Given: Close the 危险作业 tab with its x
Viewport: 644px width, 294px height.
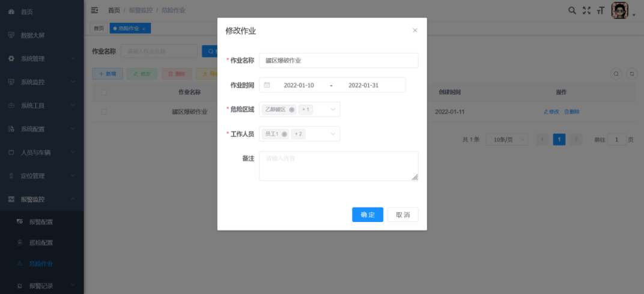Looking at the screenshot, I should coord(144,29).
